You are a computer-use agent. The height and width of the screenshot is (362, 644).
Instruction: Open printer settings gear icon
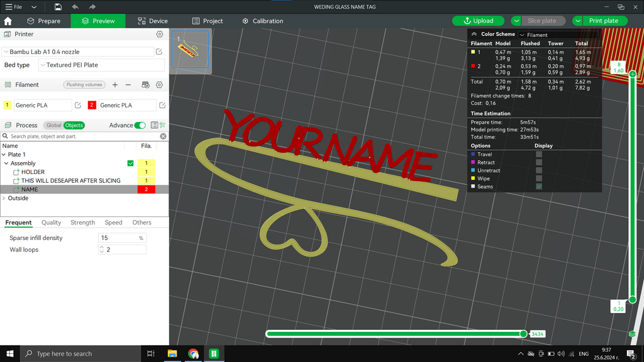click(159, 34)
